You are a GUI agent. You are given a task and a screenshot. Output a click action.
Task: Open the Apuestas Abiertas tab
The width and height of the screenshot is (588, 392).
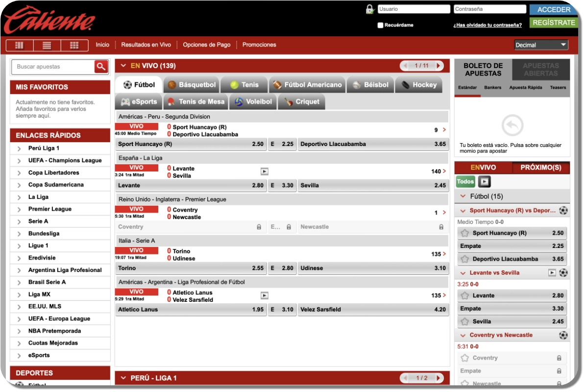click(x=541, y=70)
